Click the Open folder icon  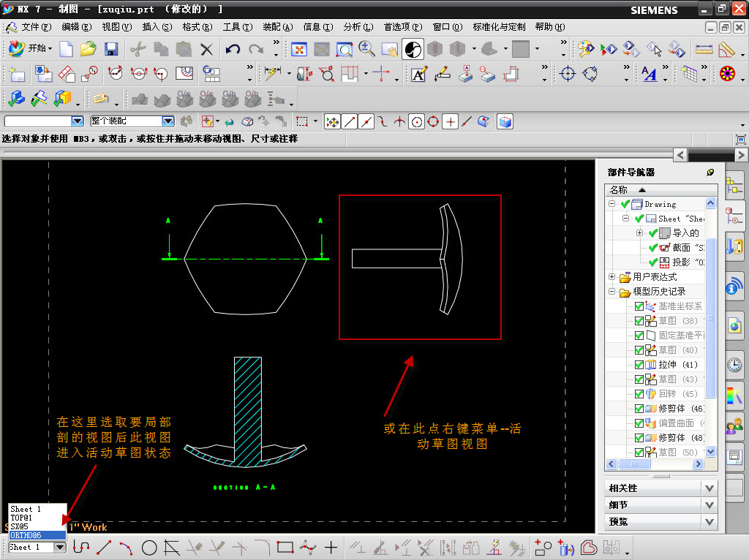coord(89,49)
